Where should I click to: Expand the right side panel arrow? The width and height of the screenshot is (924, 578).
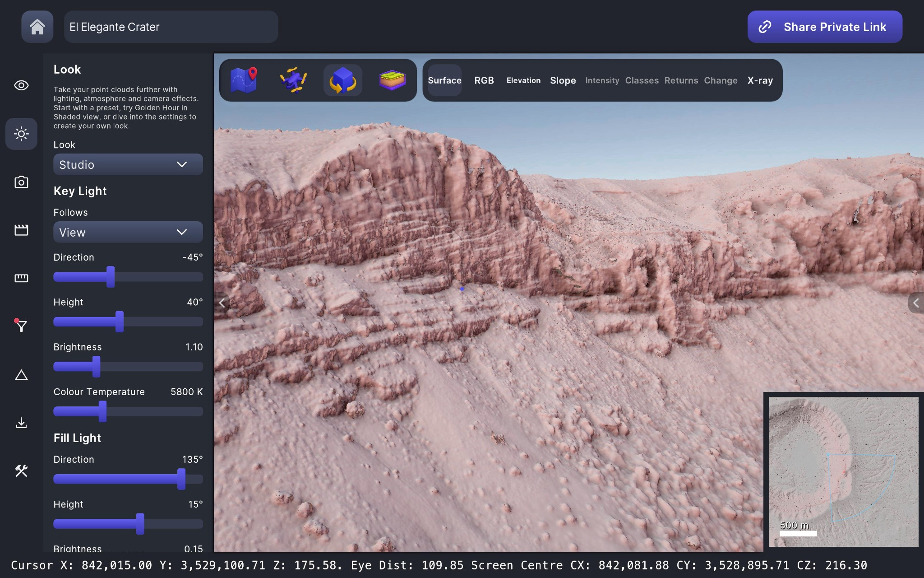pyautogui.click(x=916, y=303)
